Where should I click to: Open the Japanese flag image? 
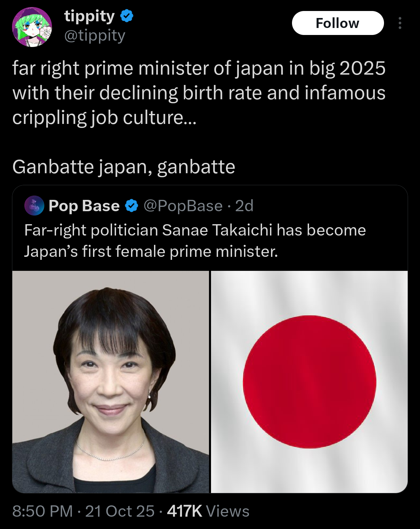(309, 382)
